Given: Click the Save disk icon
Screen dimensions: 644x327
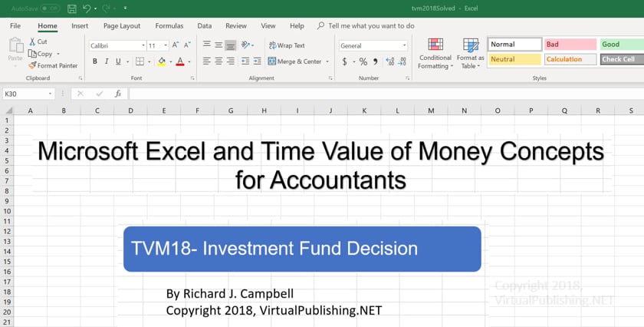Looking at the screenshot, I should [72, 8].
